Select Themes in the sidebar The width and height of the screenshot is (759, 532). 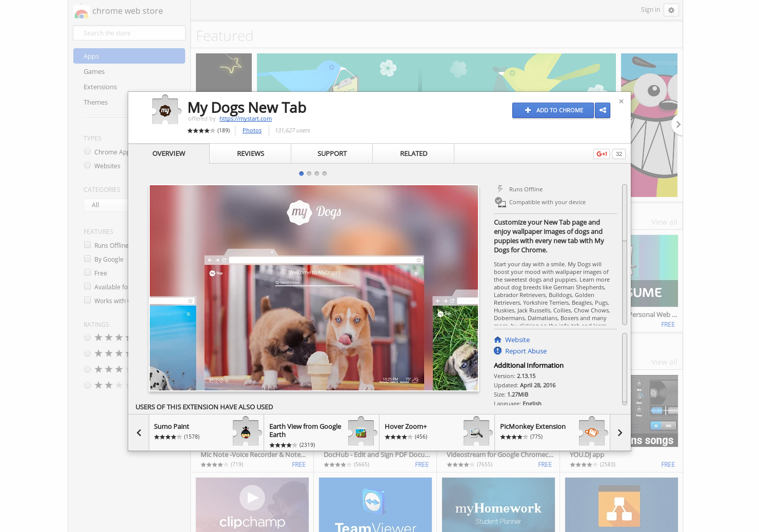coord(95,102)
